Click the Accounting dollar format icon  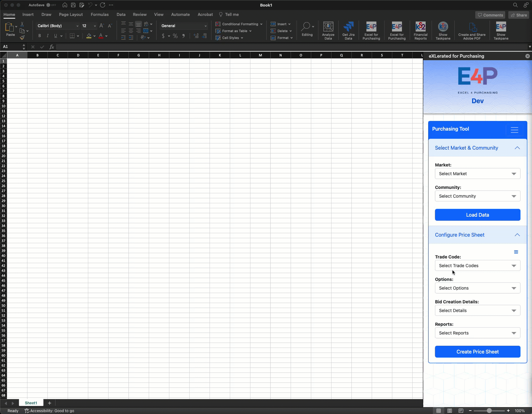[163, 36]
